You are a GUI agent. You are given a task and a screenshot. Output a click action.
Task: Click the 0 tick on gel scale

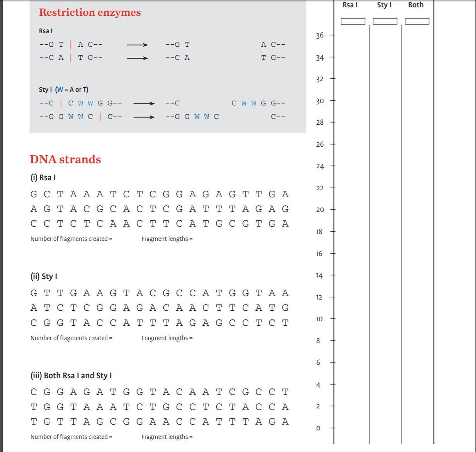[x=318, y=428]
